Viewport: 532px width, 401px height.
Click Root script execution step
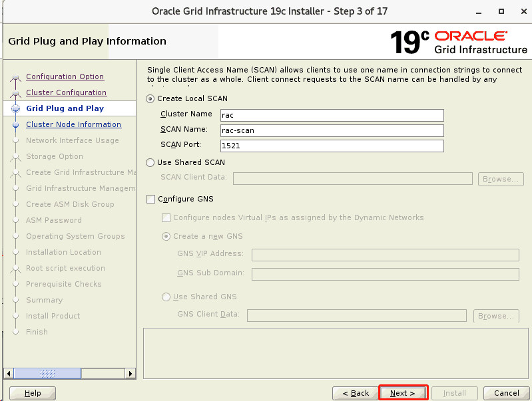(x=65, y=268)
